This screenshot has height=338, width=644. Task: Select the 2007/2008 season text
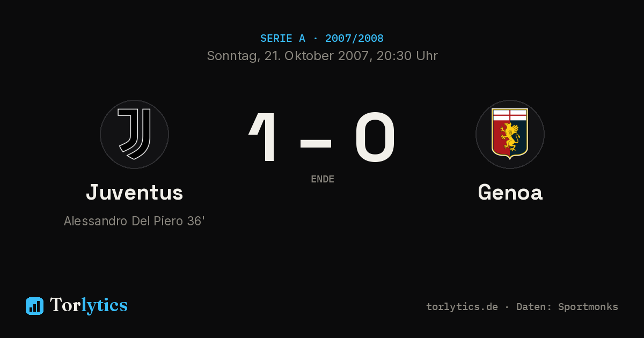coord(354,39)
